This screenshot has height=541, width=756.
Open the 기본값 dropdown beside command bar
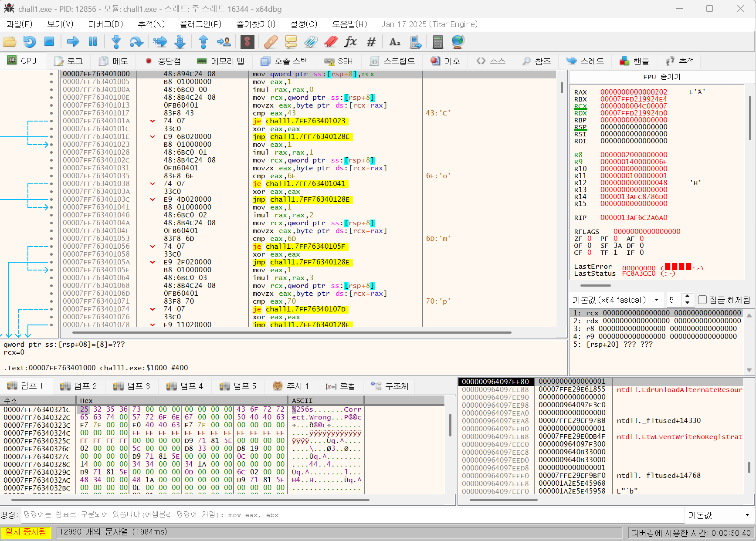pos(719,515)
